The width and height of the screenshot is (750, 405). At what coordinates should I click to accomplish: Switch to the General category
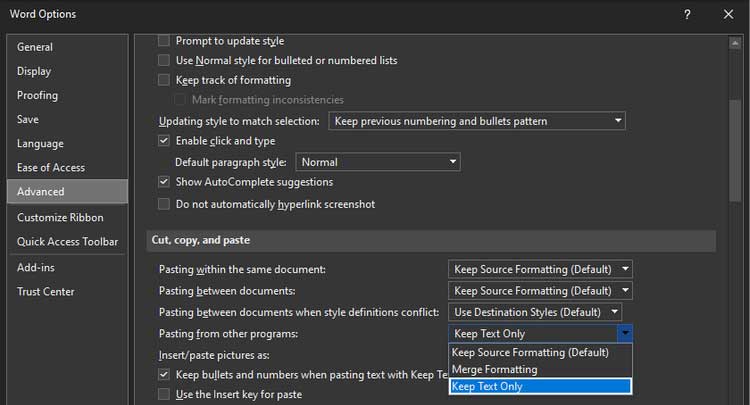click(x=35, y=47)
